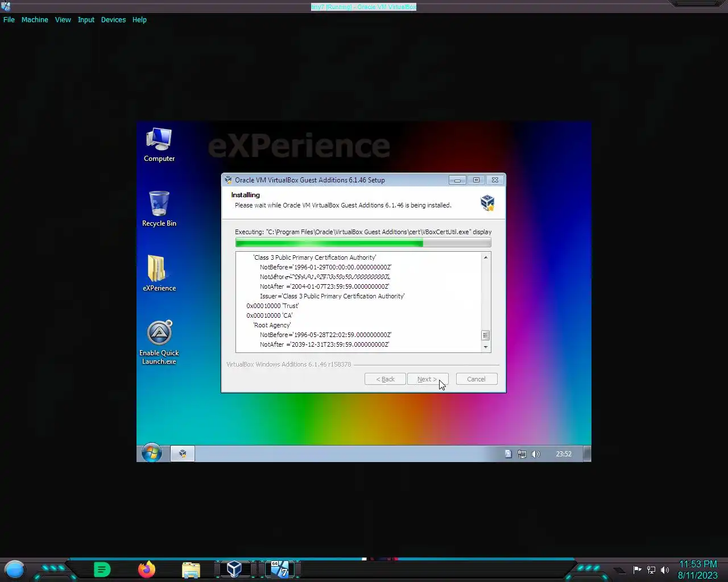Close the Guest Additions setup dialog
This screenshot has width=728, height=582.
point(495,180)
